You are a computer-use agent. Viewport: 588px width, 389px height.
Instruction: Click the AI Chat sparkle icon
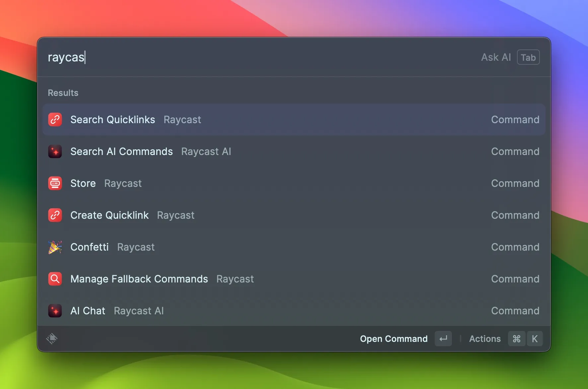(x=55, y=311)
